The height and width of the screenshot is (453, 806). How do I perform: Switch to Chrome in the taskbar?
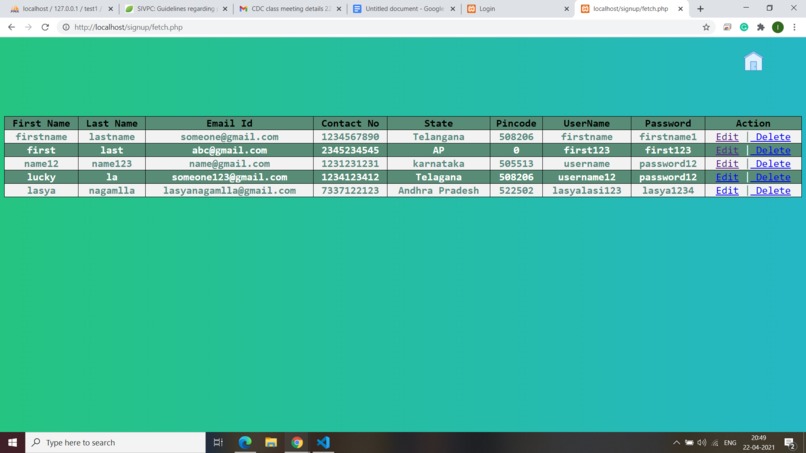coord(297,442)
